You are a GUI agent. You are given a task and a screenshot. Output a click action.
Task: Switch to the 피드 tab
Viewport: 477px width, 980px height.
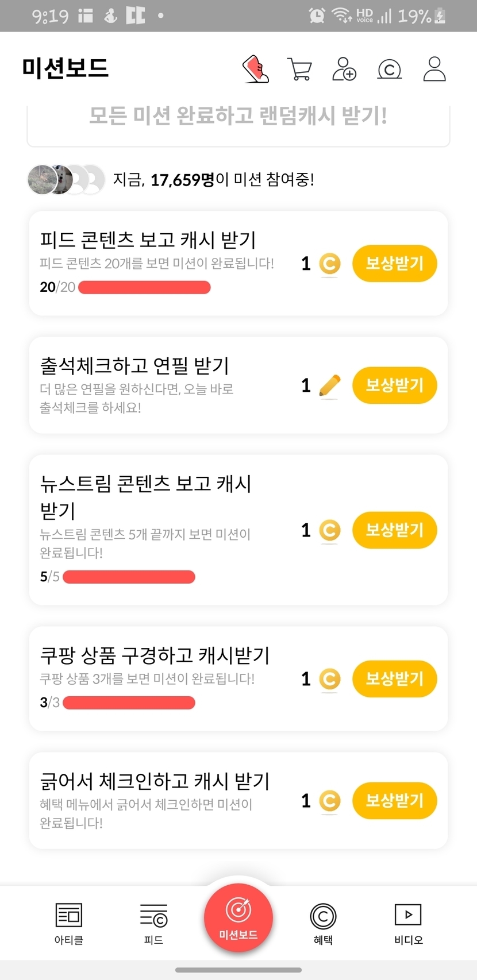153,923
